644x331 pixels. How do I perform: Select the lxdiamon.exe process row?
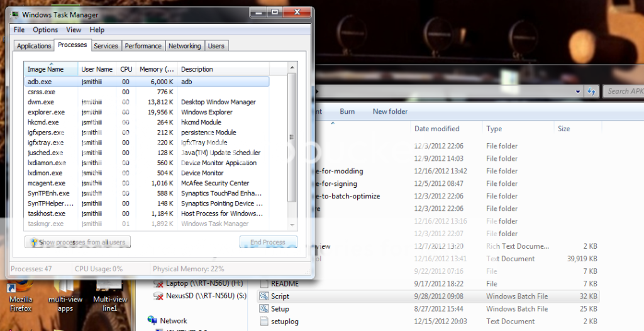(147, 163)
